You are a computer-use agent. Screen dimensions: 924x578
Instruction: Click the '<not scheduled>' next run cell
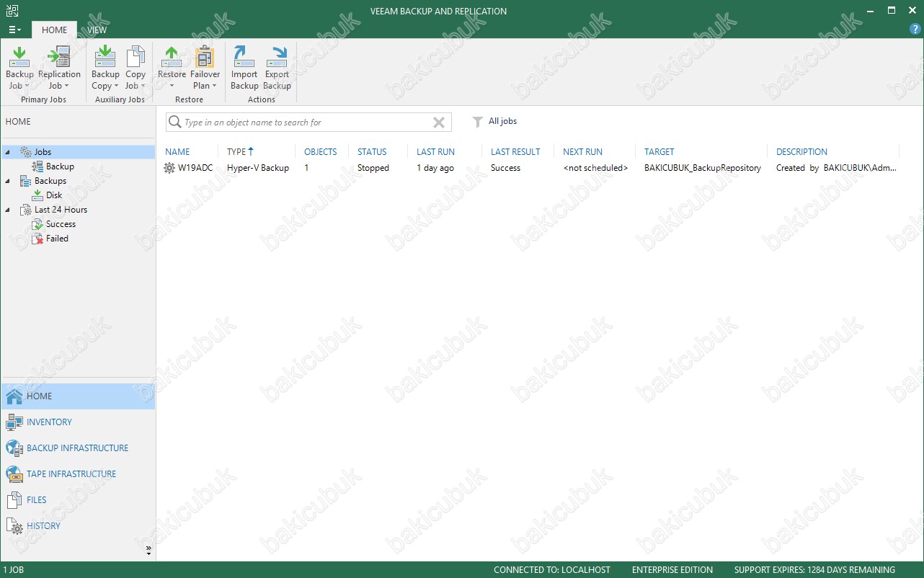pyautogui.click(x=595, y=168)
